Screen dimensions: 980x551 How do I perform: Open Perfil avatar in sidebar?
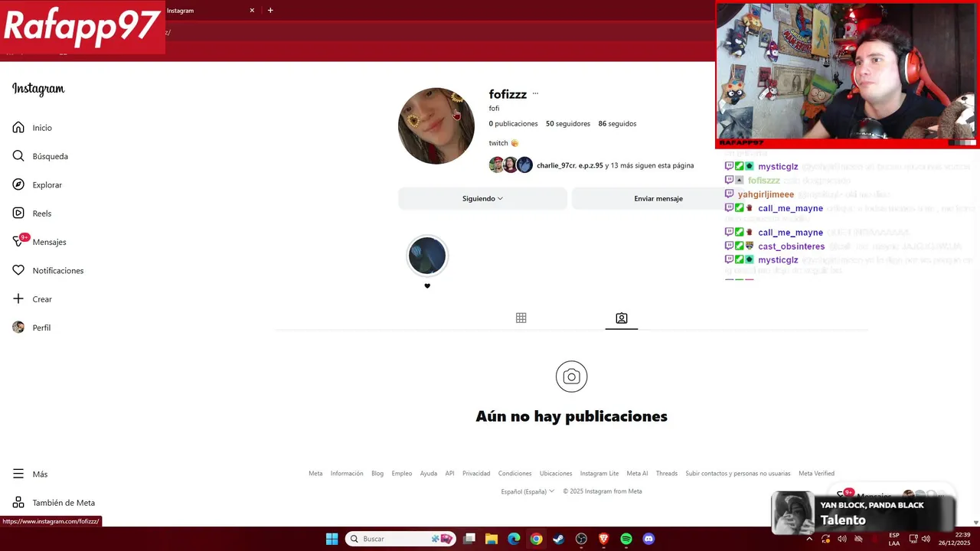(x=18, y=328)
